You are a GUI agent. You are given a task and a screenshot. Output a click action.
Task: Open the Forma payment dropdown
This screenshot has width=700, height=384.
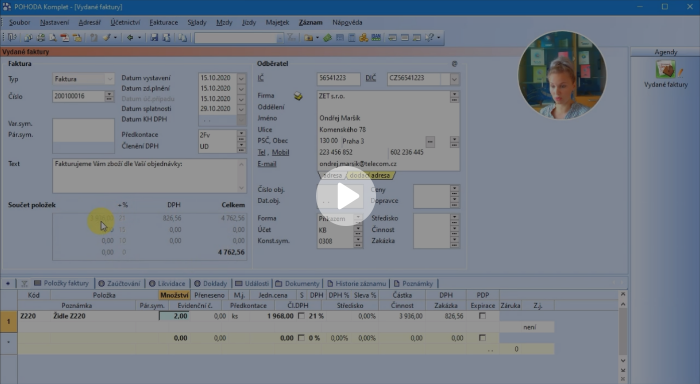pyautogui.click(x=358, y=218)
